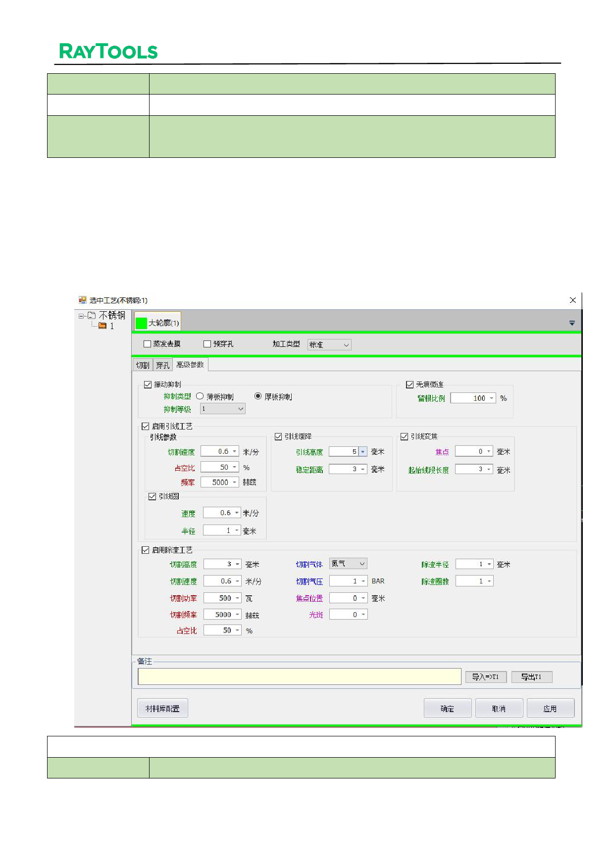
Task: Click the orange folder icon labeled 1
Action: pos(102,326)
